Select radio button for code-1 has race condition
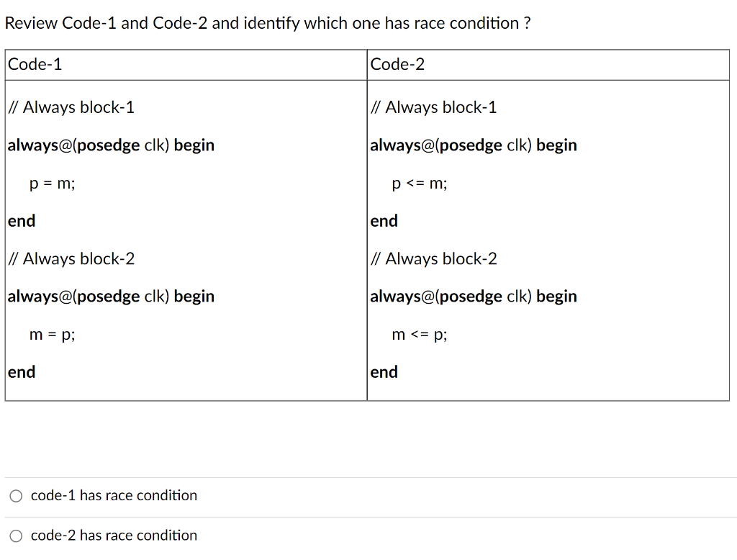Screen dimensions: 737x560 click(x=15, y=495)
